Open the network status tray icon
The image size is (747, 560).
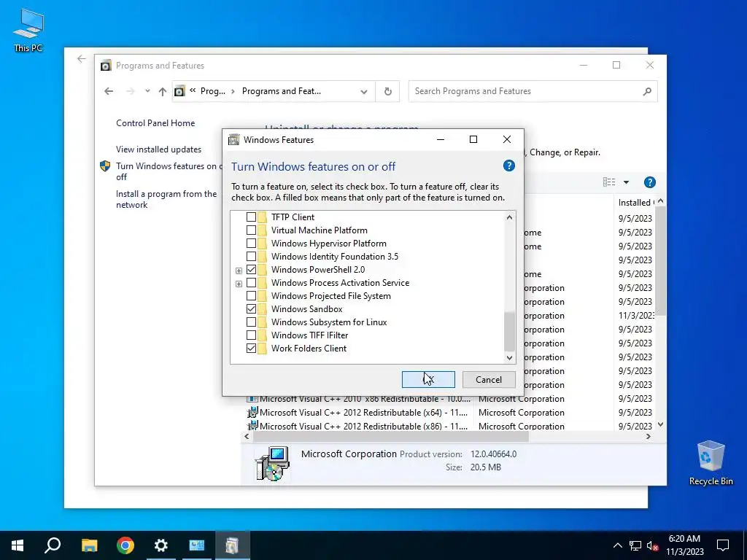635,545
